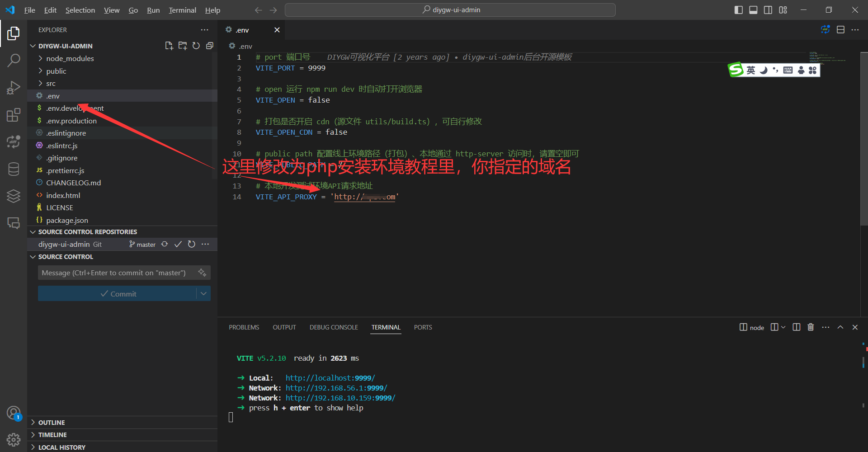Switch the master branch checkout
The height and width of the screenshot is (452, 868).
(x=142, y=244)
